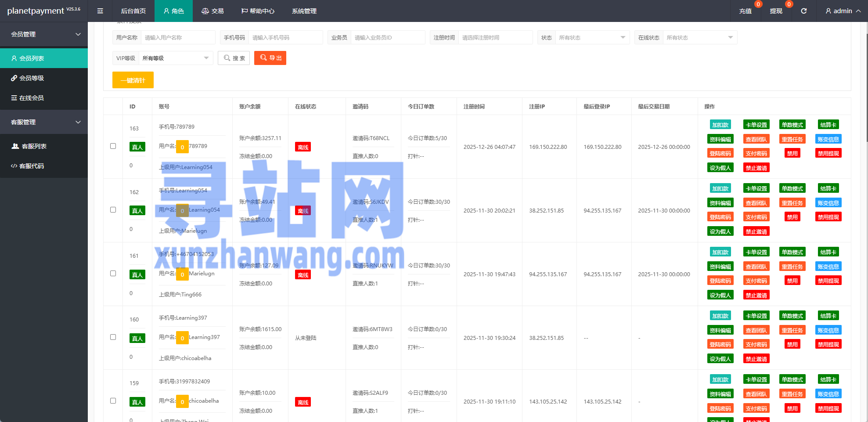This screenshot has height=422, width=868.
Task: Open the 状态 所有状态 dropdown
Action: point(592,37)
